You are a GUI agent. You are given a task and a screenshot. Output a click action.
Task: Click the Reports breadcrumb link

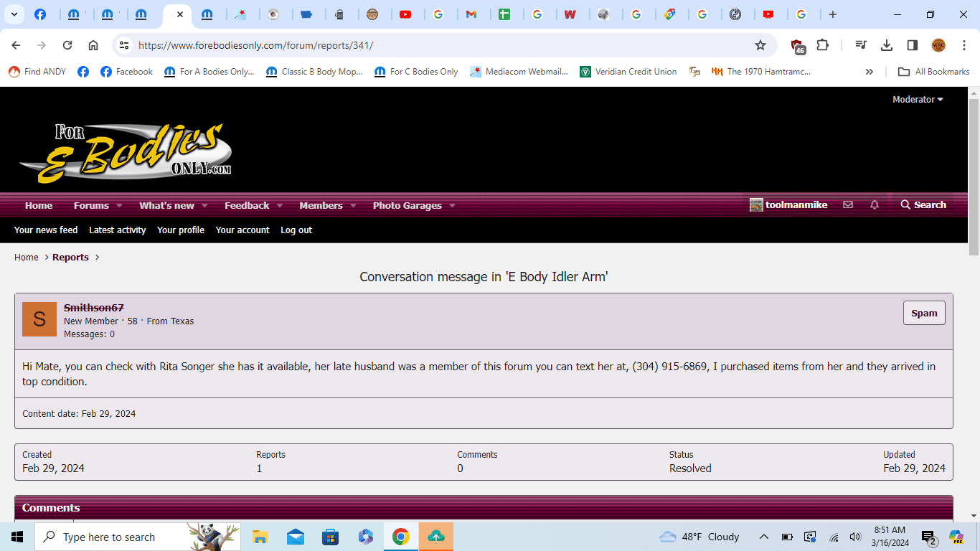[x=70, y=258]
